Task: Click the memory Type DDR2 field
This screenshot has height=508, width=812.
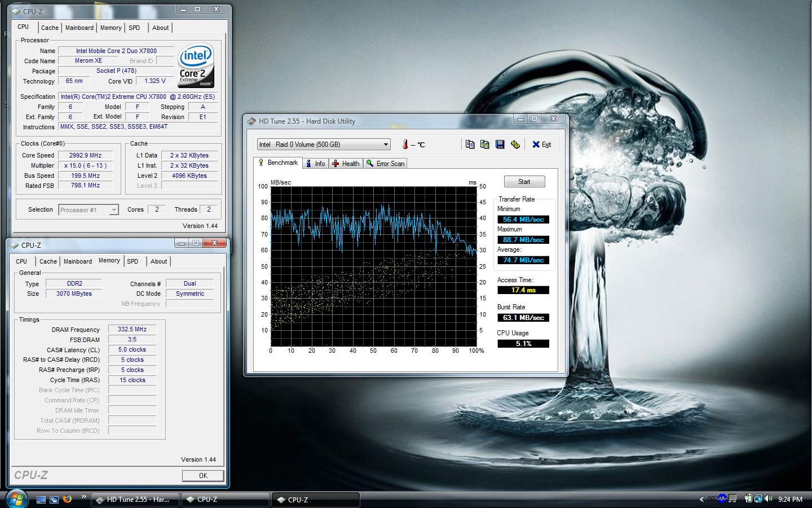Action: [x=74, y=283]
